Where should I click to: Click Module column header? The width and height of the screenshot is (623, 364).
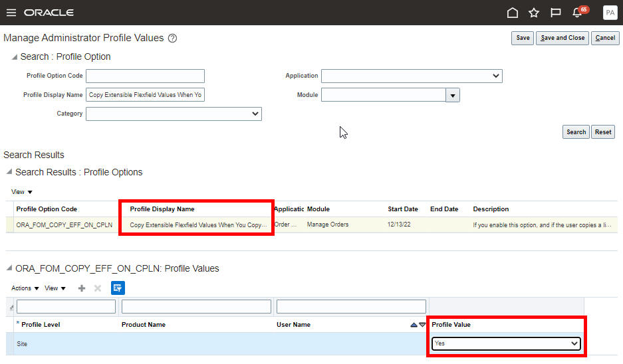click(x=318, y=209)
